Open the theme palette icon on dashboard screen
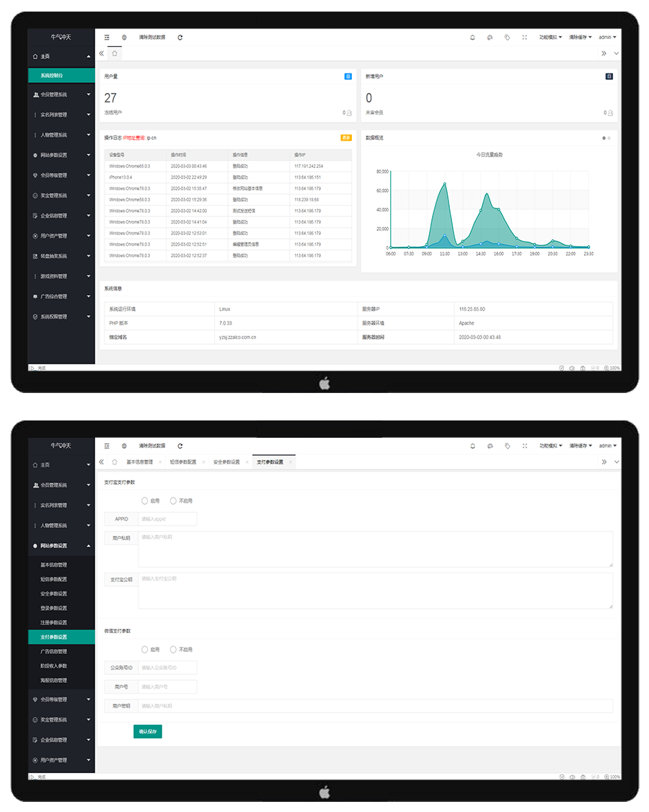Screen dimensions: 649x812 490,37
